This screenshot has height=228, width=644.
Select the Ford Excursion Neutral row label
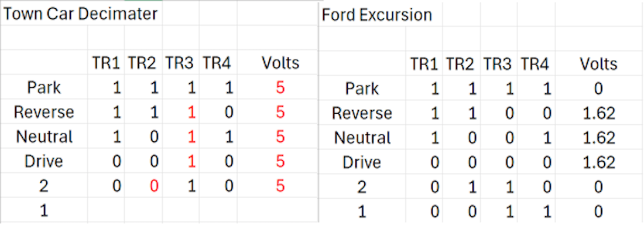362,138
